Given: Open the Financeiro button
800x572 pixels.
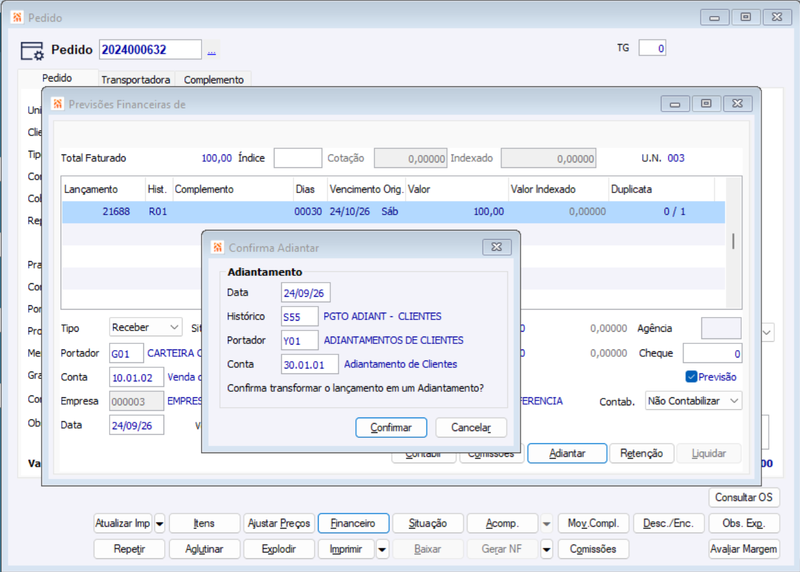Looking at the screenshot, I should click(x=353, y=524).
